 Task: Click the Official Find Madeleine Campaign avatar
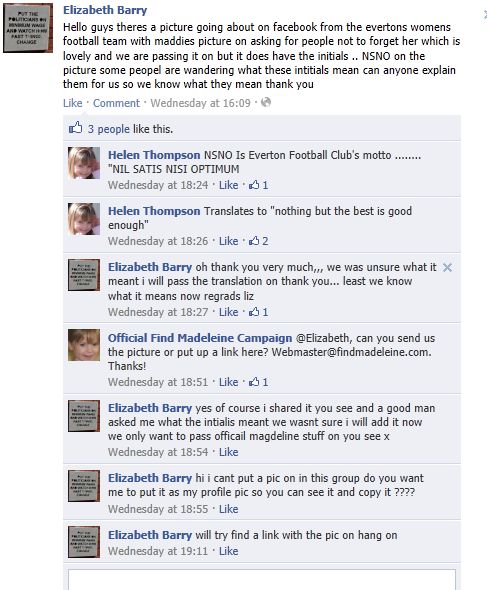(x=84, y=345)
